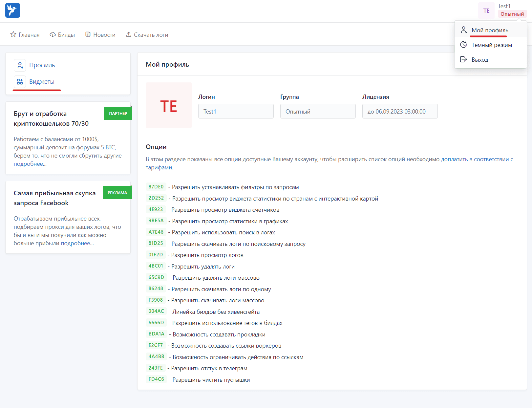This screenshot has height=408, width=532.
Task: Click the Лицензия date field
Action: (x=400, y=111)
